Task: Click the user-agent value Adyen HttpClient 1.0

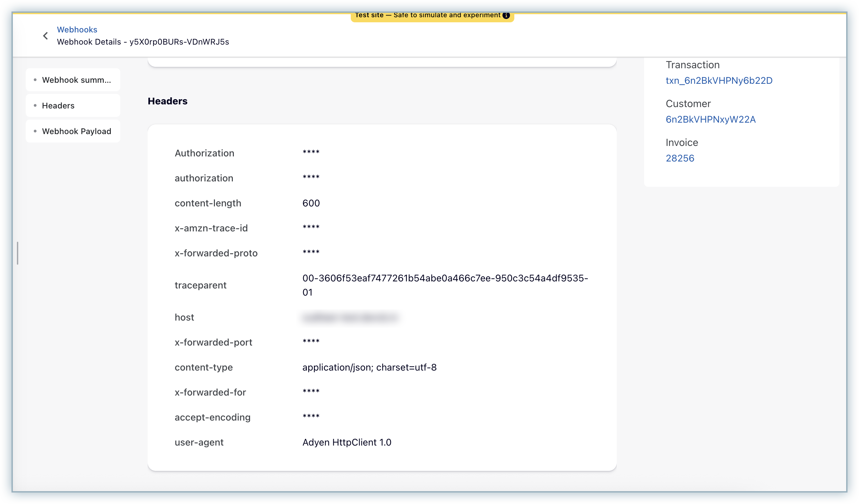Action: 347,442
